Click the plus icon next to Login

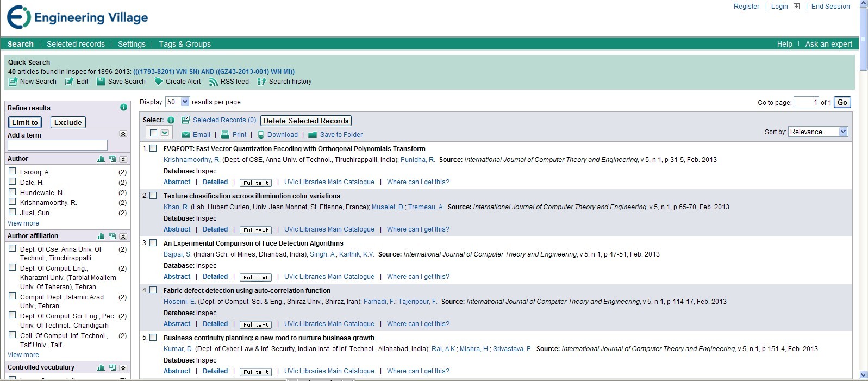click(796, 7)
